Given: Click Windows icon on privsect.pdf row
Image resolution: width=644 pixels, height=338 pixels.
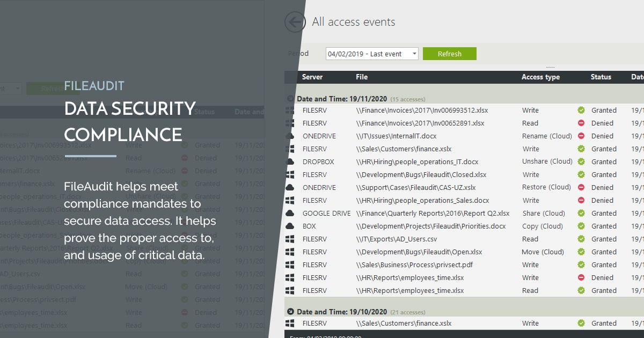Looking at the screenshot, I should pos(290,265).
